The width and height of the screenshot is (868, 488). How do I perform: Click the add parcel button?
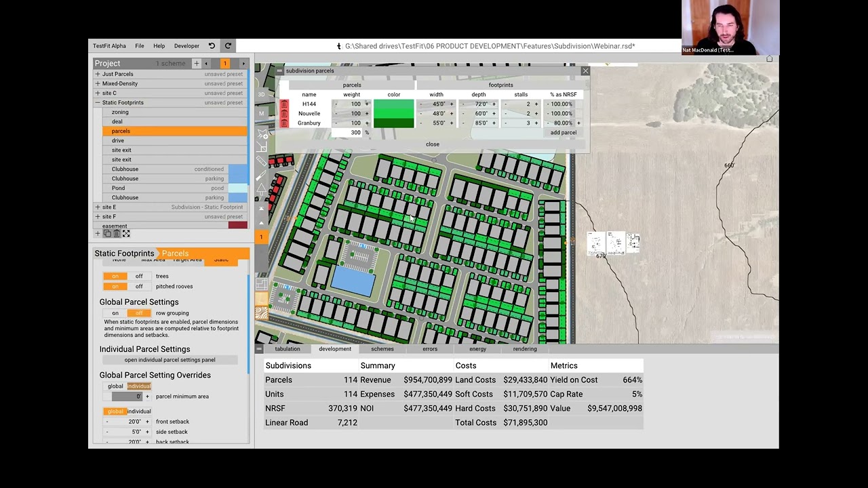[563, 132]
